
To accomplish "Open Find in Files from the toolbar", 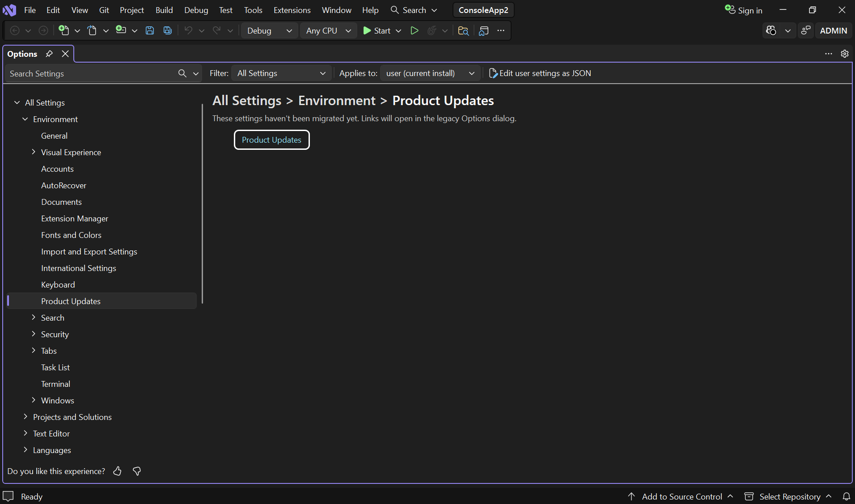I will [x=463, y=30].
